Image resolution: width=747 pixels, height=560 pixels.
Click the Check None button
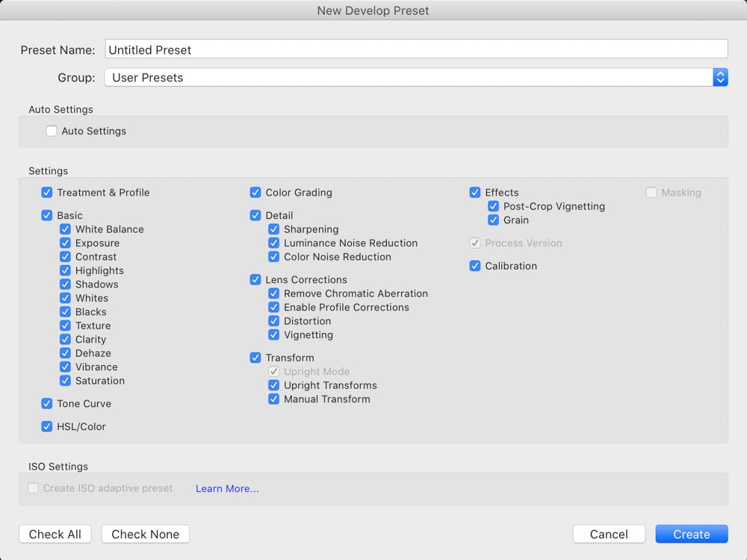coord(146,535)
